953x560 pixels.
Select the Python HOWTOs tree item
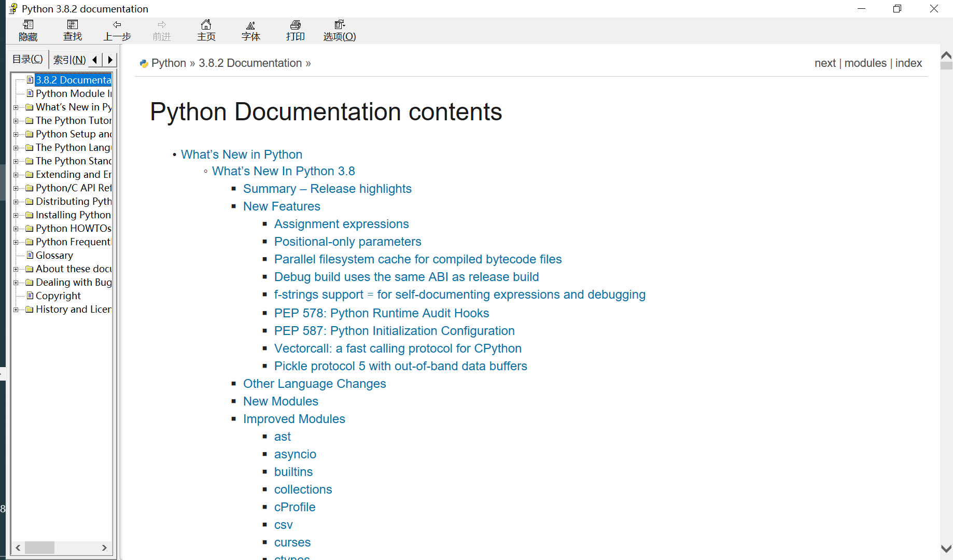click(x=74, y=228)
